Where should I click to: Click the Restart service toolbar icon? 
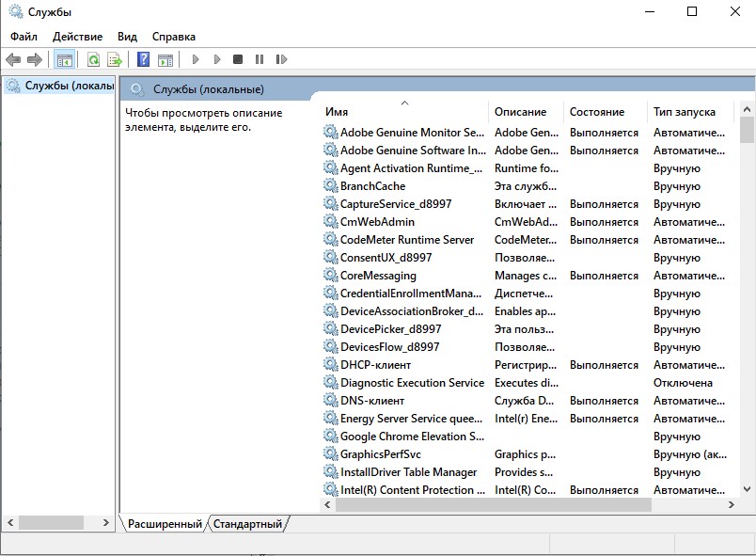pyautogui.click(x=280, y=59)
